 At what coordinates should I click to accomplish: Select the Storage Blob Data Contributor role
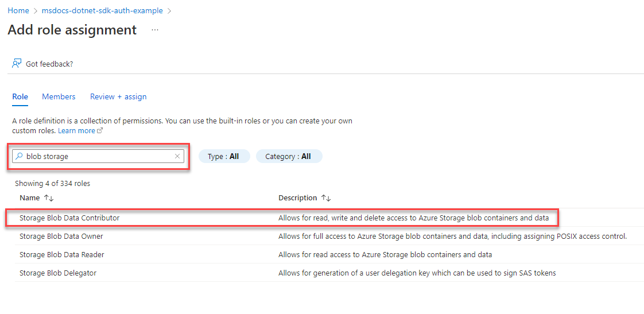click(x=69, y=218)
